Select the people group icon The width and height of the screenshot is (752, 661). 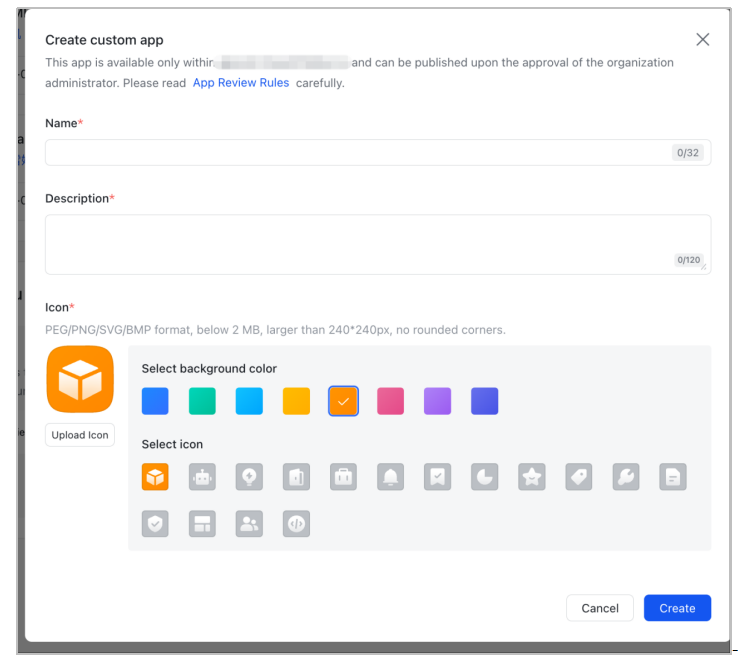pos(249,524)
